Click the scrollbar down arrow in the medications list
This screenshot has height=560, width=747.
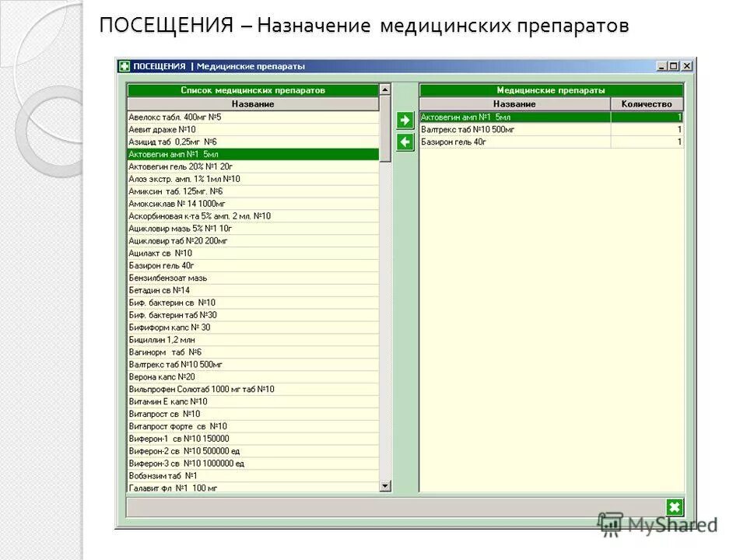(x=385, y=485)
